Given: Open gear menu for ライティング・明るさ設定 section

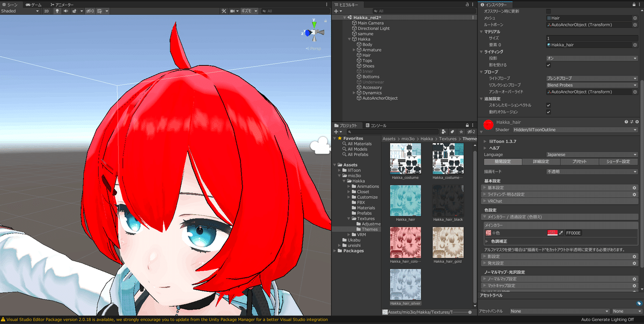Looking at the screenshot, I should [x=634, y=194].
